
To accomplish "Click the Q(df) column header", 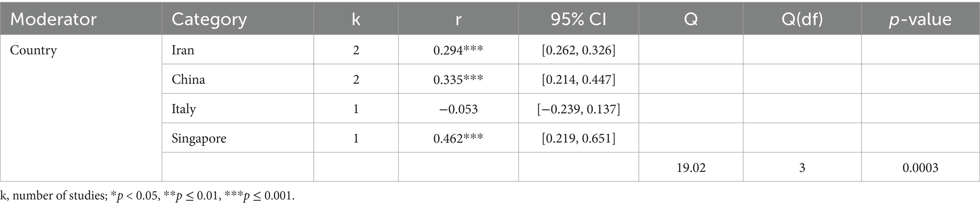I will point(802,19).
